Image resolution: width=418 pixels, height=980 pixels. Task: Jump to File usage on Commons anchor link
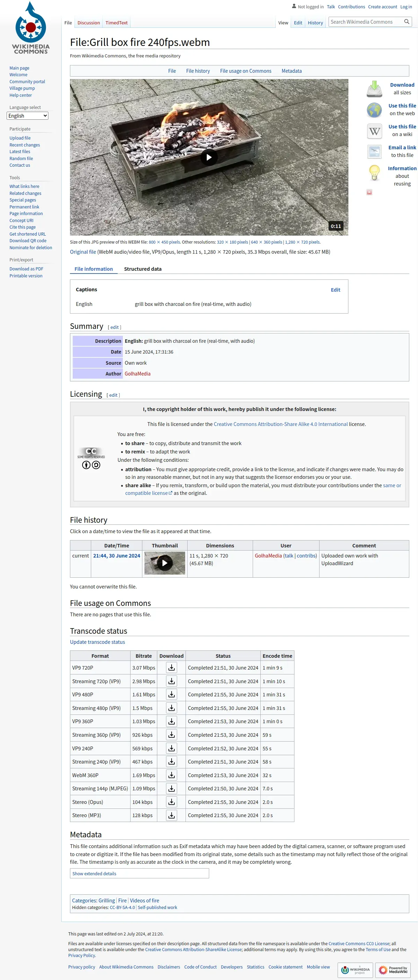click(x=246, y=71)
